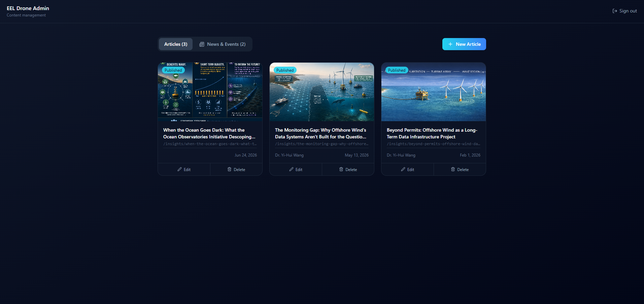Click slug /insights/when-the-ocean-goes-dark
This screenshot has height=304, width=644.
click(210, 144)
